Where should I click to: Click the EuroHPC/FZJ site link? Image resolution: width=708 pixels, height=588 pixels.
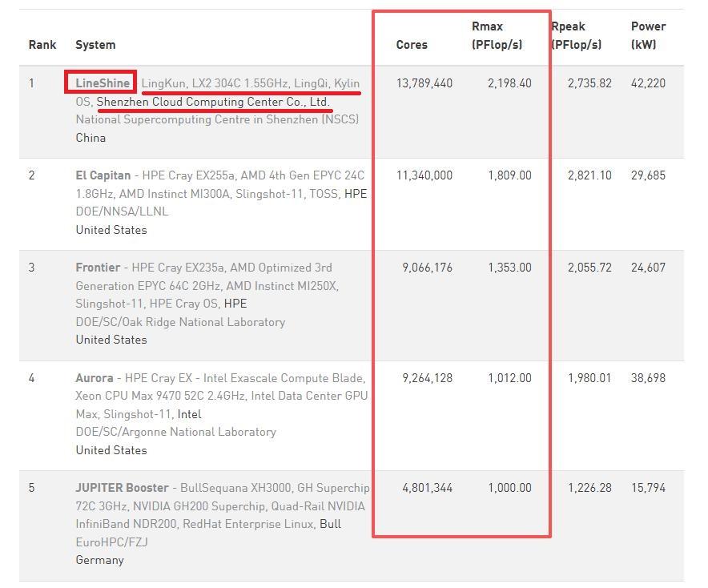[x=111, y=542]
